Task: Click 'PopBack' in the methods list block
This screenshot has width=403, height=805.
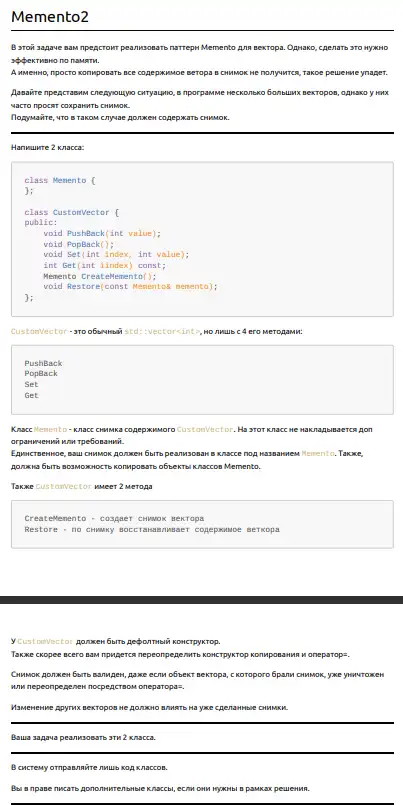Action: coord(41,374)
